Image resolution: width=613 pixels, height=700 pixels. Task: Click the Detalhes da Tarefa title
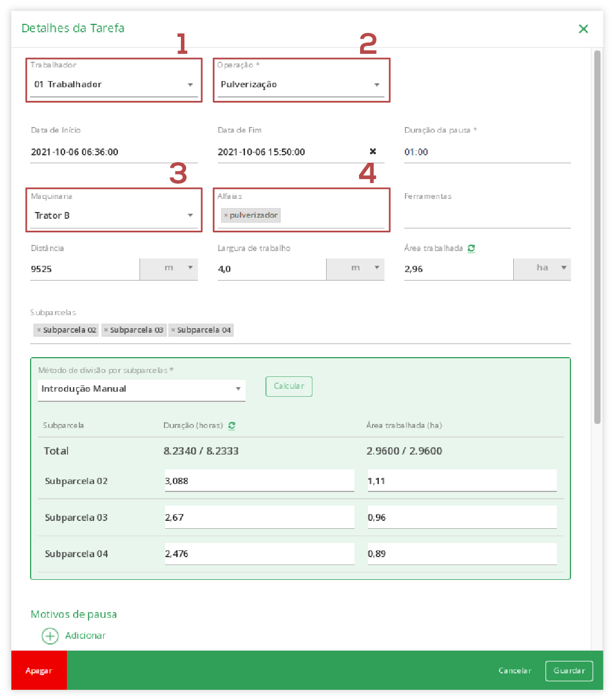coord(73,28)
